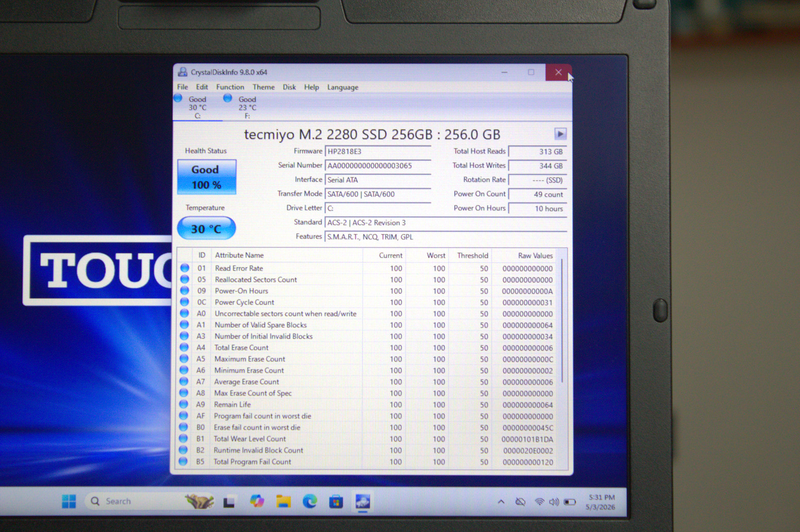This screenshot has width=800, height=532.
Task: Click the status circle for Reallocated Sectors Count
Action: [184, 279]
